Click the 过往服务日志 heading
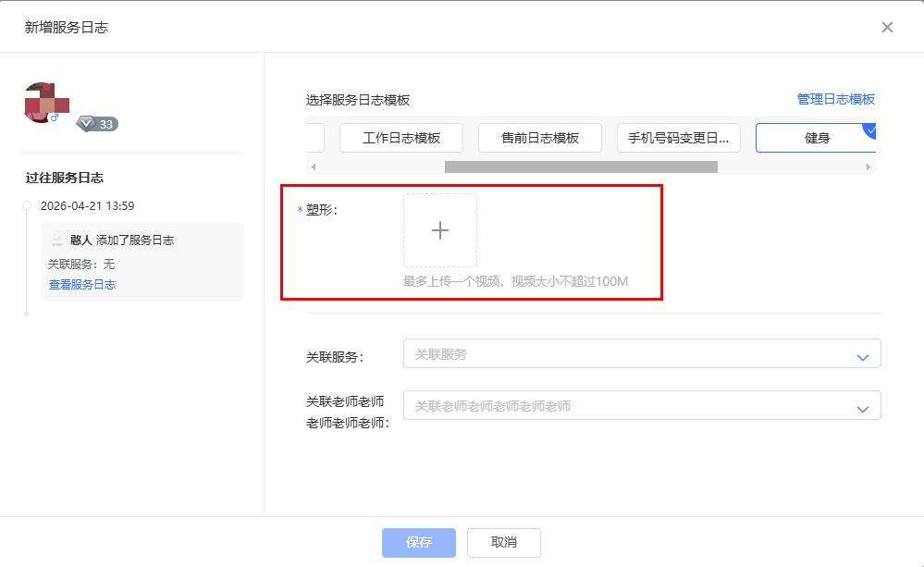This screenshot has height=567, width=924. click(64, 178)
